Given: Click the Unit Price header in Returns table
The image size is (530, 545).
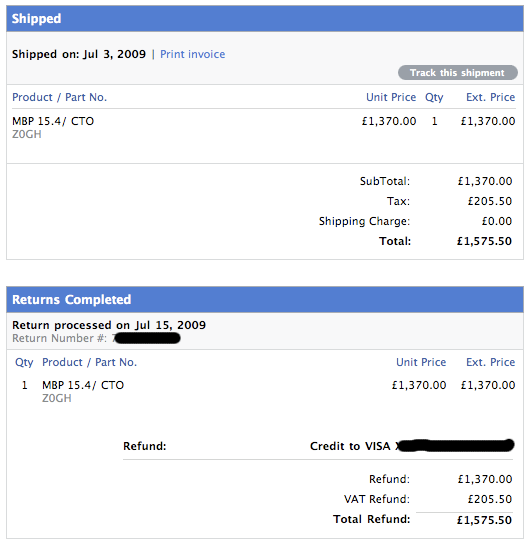Looking at the screenshot, I should (421, 362).
